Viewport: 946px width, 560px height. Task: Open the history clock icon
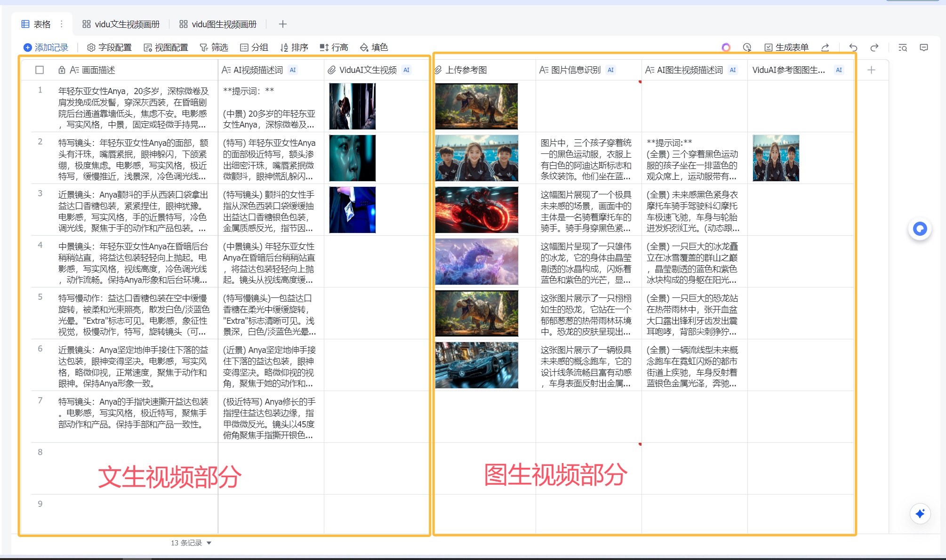tap(747, 48)
